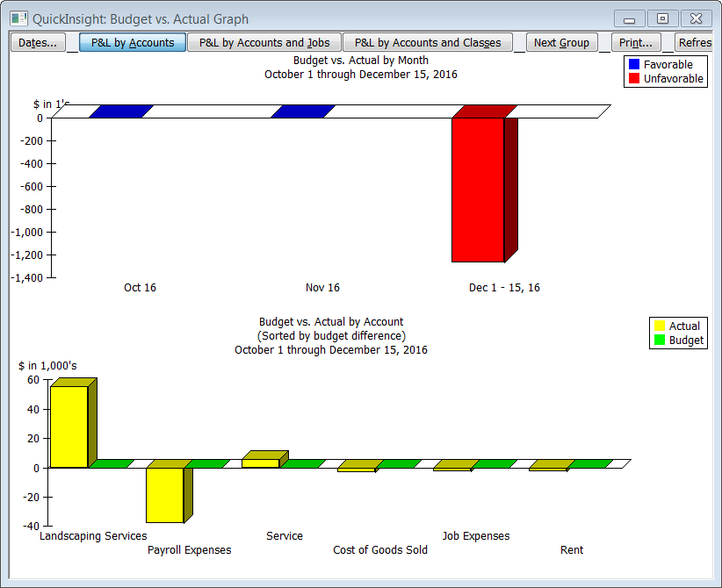
Task: Open the Dates button
Action: [38, 42]
